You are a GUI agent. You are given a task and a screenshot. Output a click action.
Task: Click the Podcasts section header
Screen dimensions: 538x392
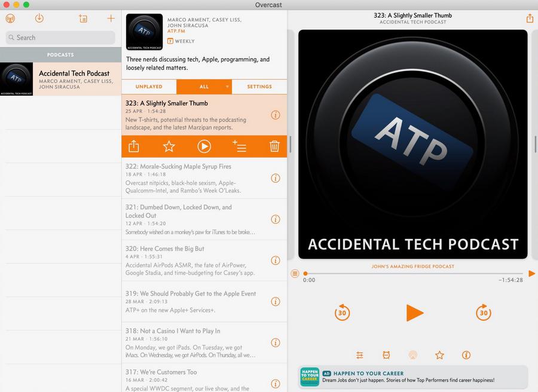tap(60, 55)
